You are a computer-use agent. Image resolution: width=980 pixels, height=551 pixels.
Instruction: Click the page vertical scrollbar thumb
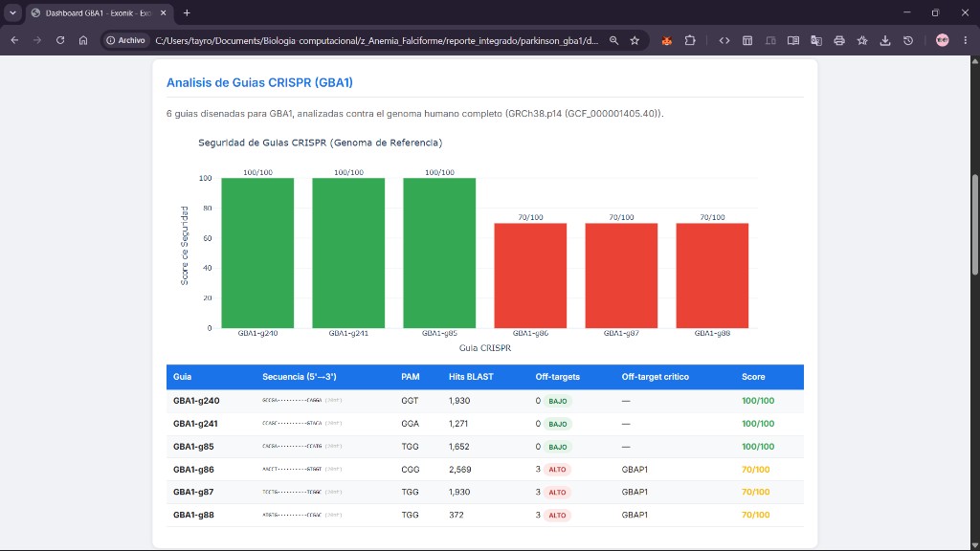coord(975,224)
